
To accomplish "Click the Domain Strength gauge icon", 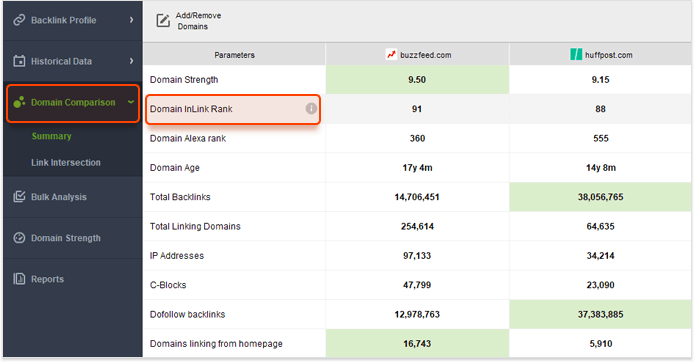I will 19,238.
